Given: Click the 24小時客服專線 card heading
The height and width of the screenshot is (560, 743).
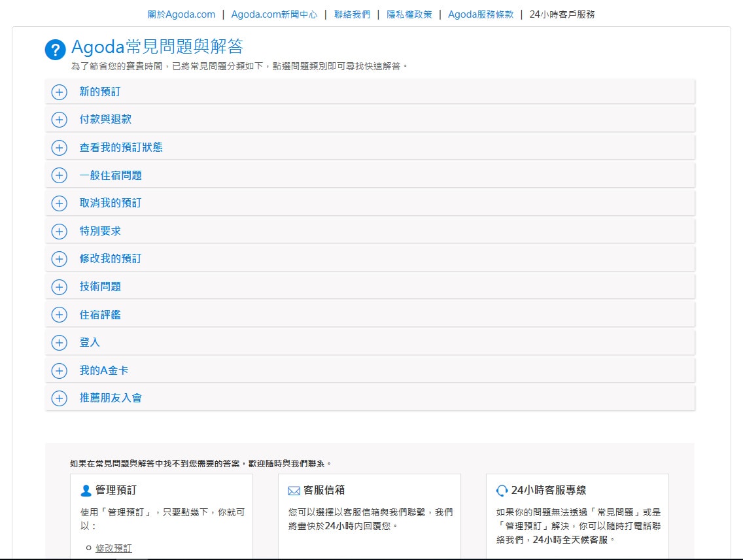Looking at the screenshot, I should pos(549,490).
